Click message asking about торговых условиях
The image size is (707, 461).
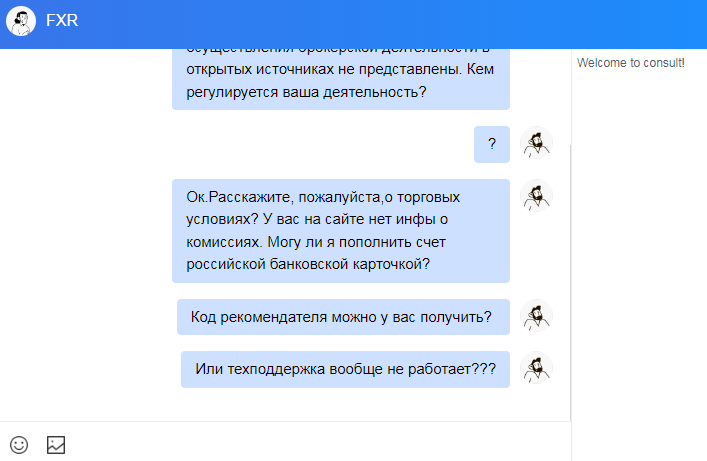tap(341, 231)
